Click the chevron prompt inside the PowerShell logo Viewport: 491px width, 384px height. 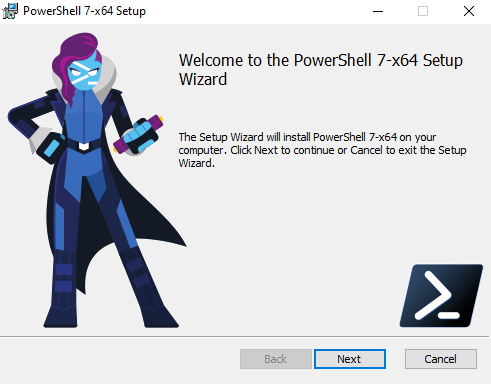433,294
